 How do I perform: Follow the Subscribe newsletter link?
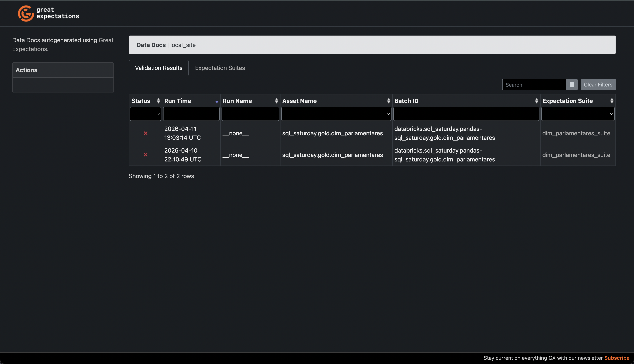(x=617, y=358)
